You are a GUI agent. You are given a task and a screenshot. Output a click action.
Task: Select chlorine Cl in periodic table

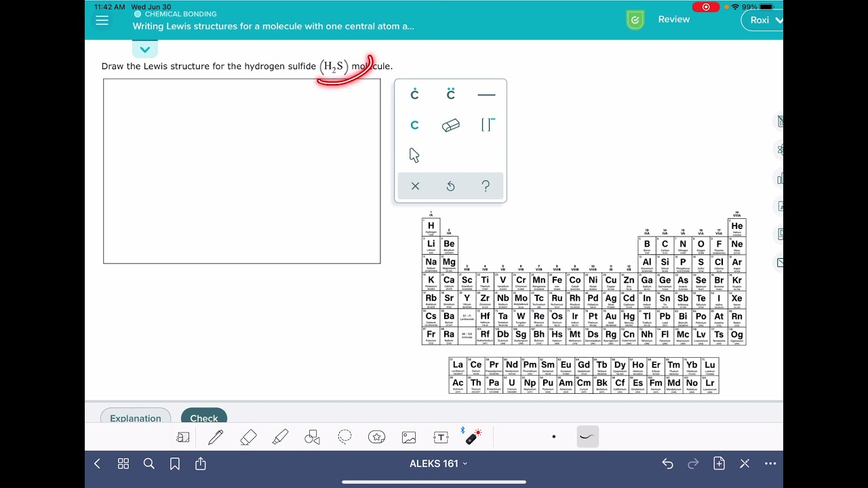719,263
